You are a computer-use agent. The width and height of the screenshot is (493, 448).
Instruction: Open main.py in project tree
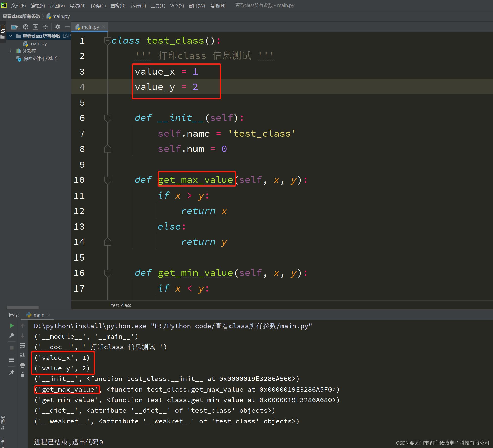click(38, 44)
